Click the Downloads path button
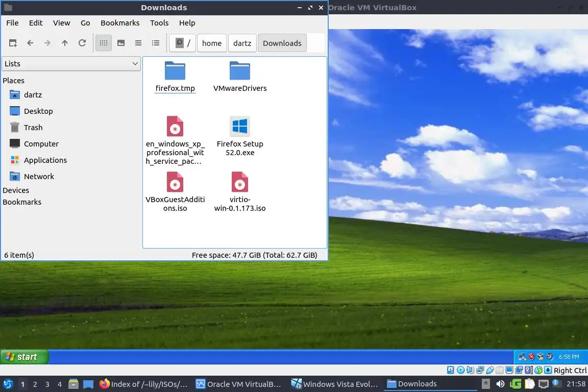This screenshot has width=588, height=392. pos(282,43)
